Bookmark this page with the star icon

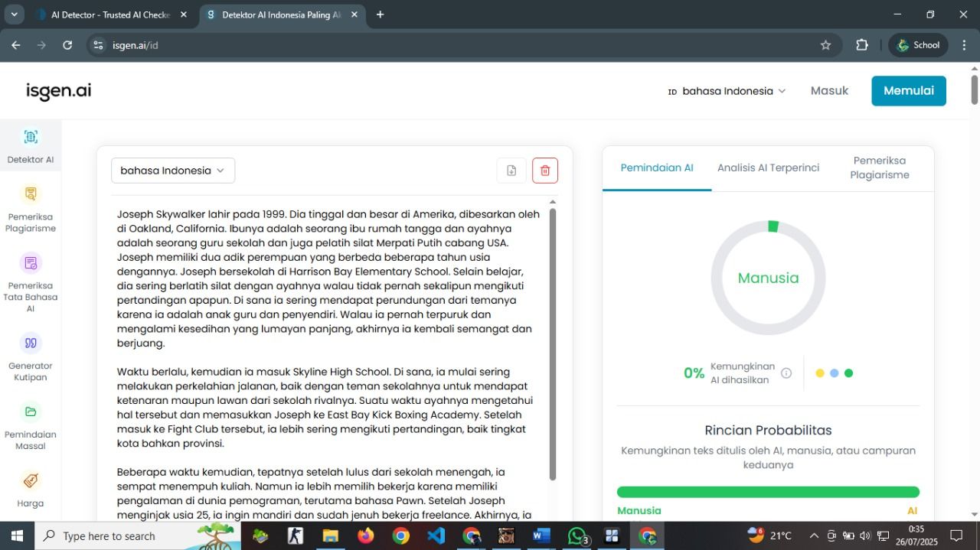click(x=825, y=45)
